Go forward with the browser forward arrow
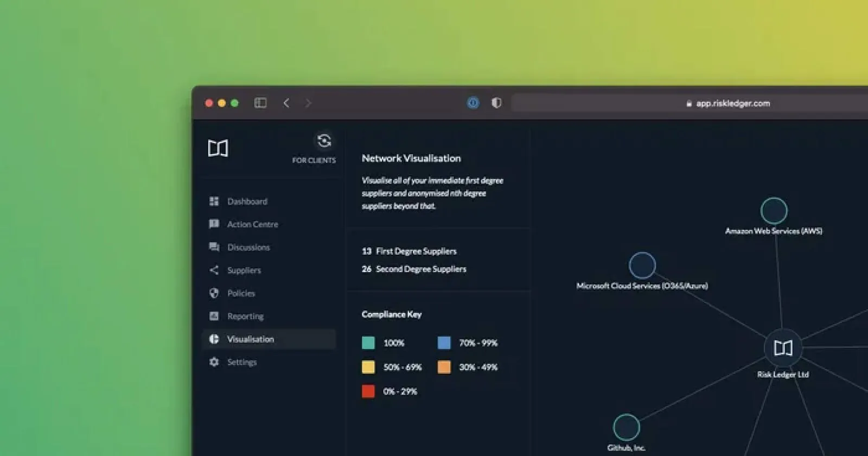 point(308,103)
